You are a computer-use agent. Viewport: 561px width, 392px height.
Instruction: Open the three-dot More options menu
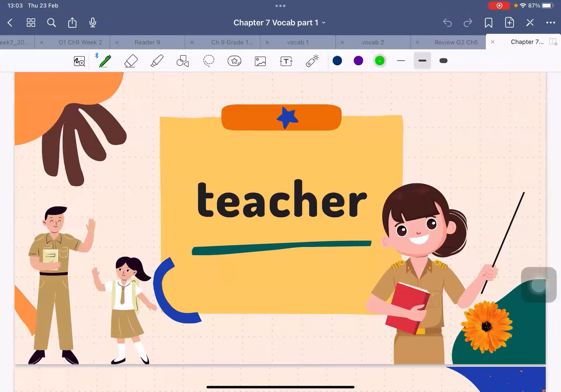pyautogui.click(x=550, y=23)
